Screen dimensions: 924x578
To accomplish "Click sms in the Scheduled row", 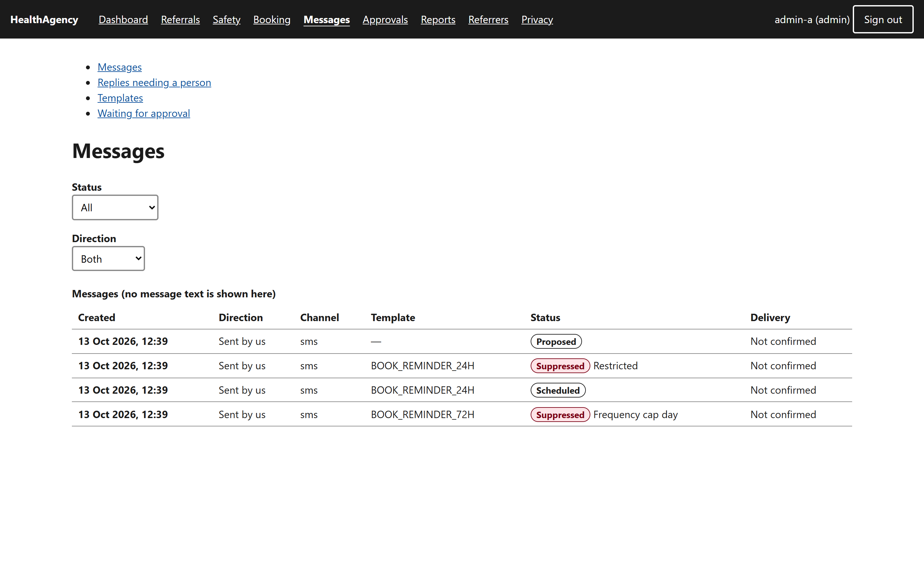I will coord(309,390).
